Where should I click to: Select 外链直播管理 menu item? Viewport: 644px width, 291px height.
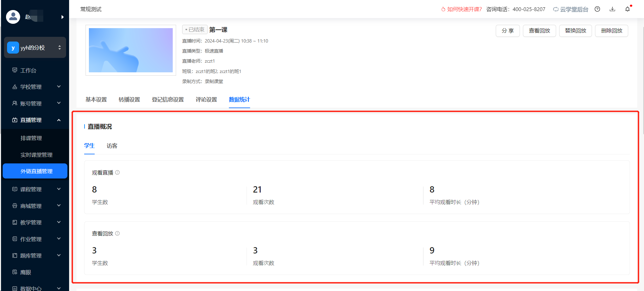[x=35, y=171]
